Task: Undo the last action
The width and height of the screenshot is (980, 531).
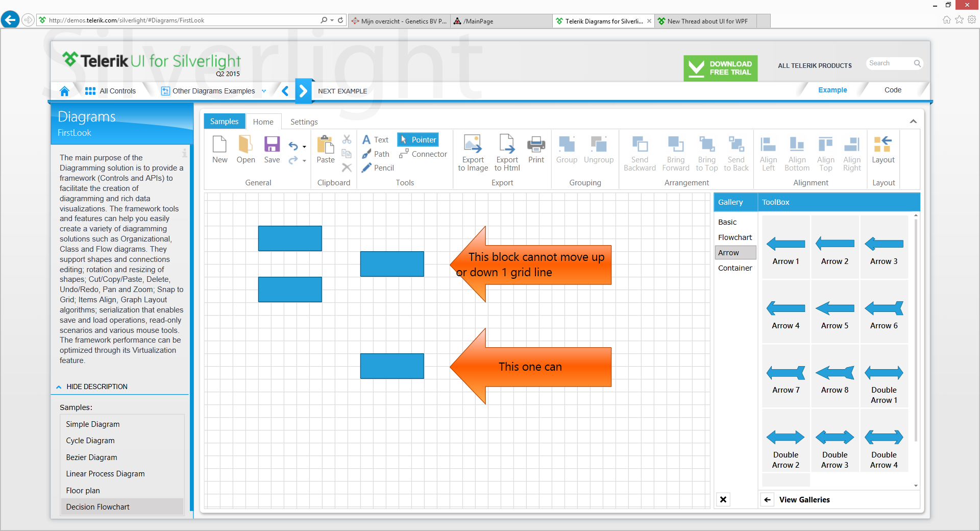Action: point(293,146)
